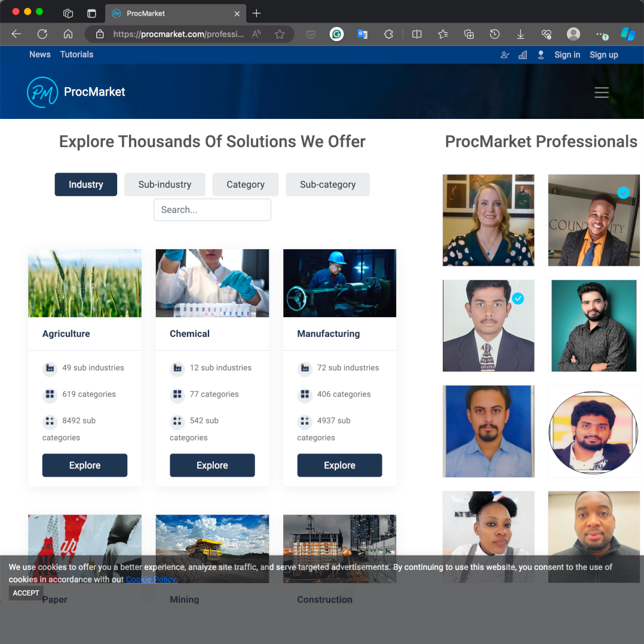The height and width of the screenshot is (644, 644).
Task: Open the collections icon
Action: 468,34
